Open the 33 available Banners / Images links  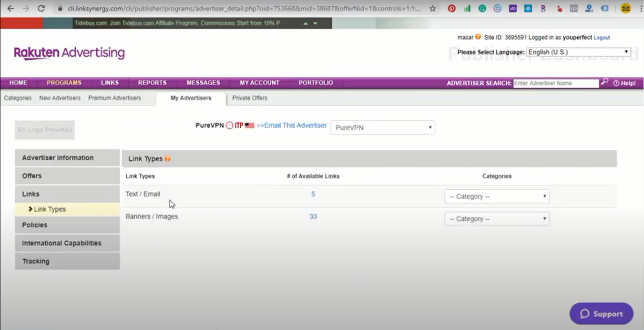[x=313, y=217]
